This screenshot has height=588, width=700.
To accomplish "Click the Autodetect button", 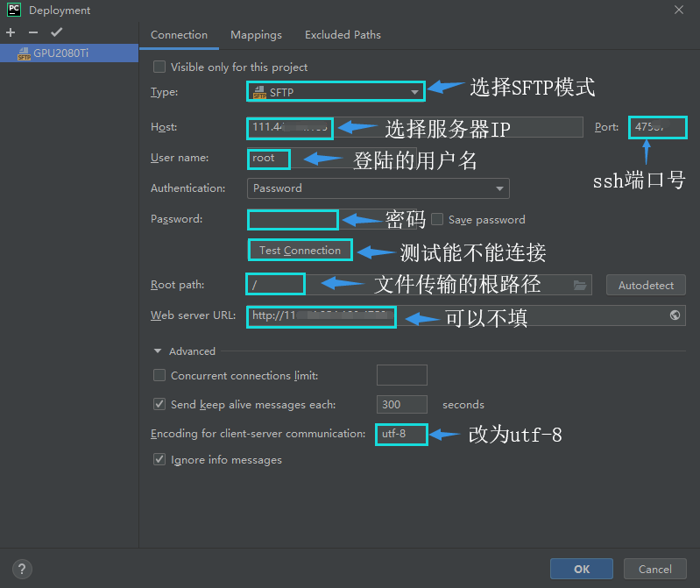I will point(646,285).
